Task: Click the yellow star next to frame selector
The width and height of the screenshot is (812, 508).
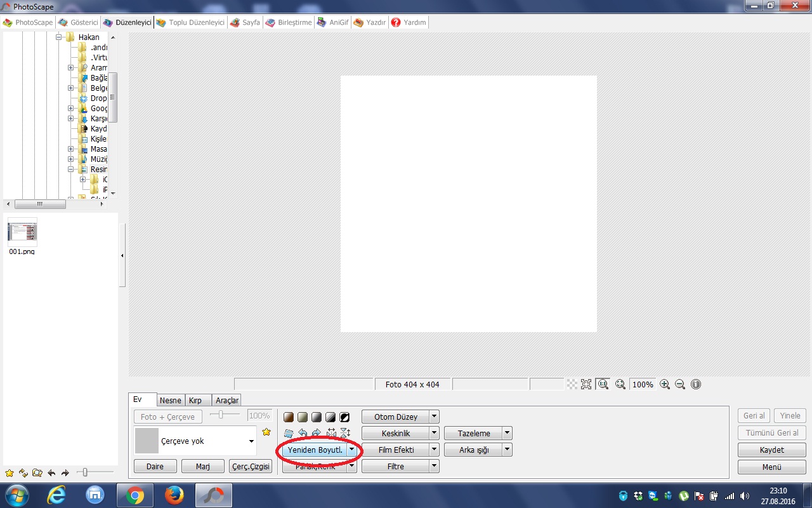Action: coord(266,432)
